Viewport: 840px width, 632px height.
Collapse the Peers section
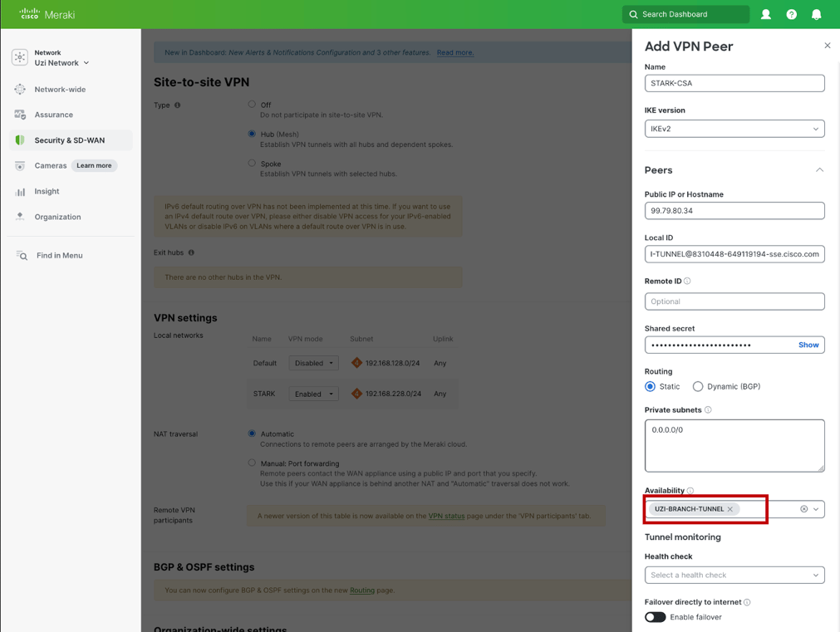click(819, 169)
